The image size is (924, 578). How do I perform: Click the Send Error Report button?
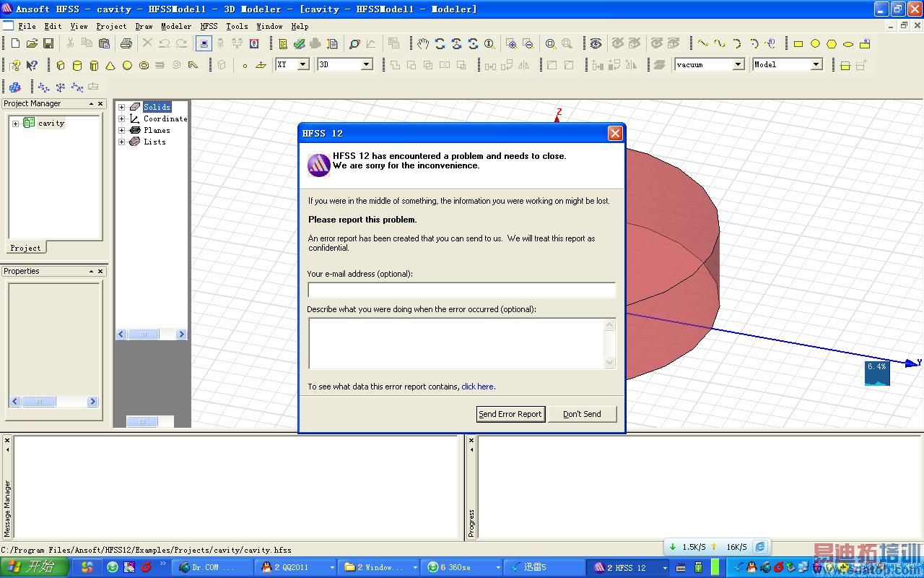click(510, 414)
